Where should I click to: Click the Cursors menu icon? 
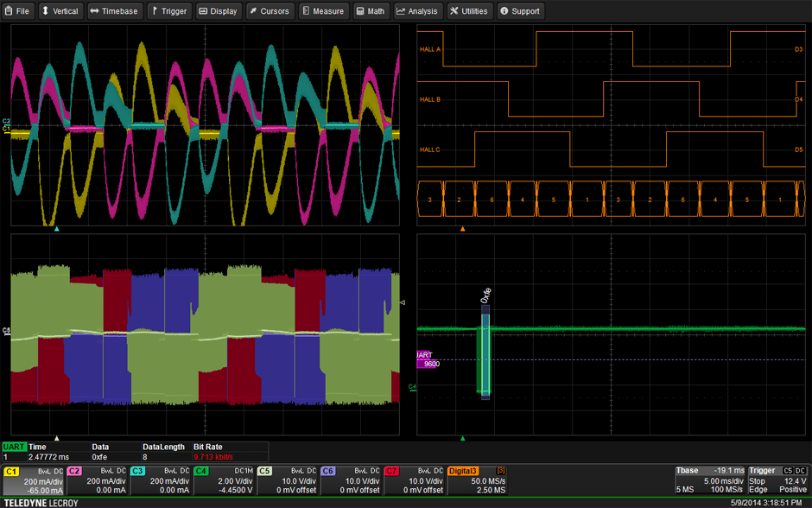[252, 11]
